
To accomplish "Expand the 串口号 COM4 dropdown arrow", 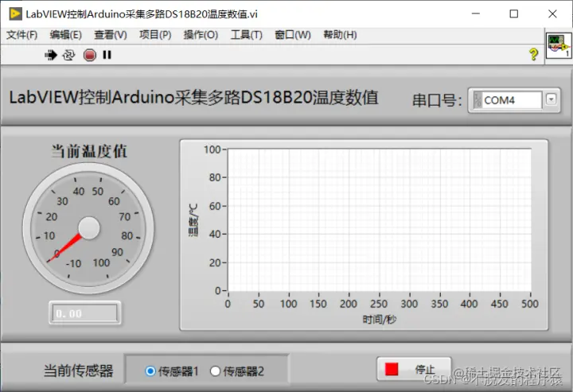I will coord(551,99).
